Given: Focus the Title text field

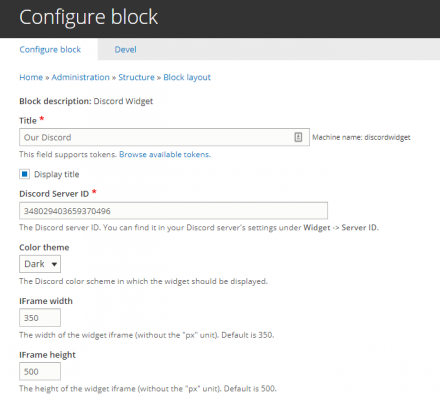Looking at the screenshot, I should click(x=164, y=137).
